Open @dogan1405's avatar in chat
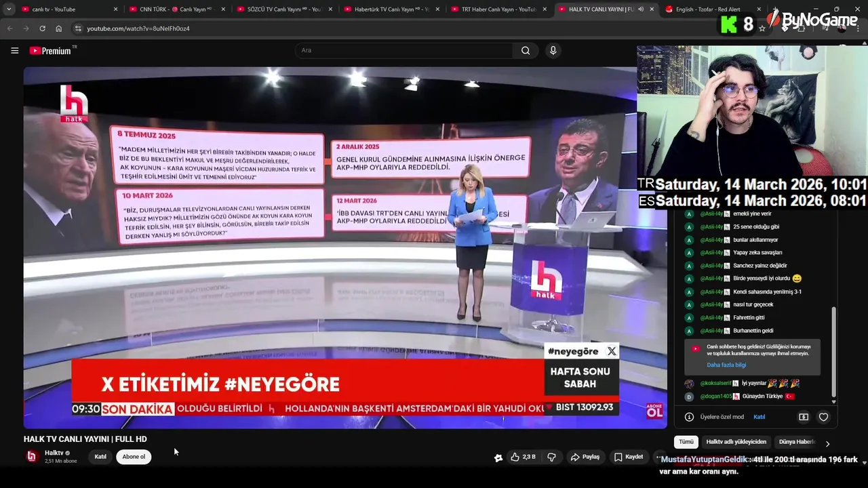 (x=690, y=396)
